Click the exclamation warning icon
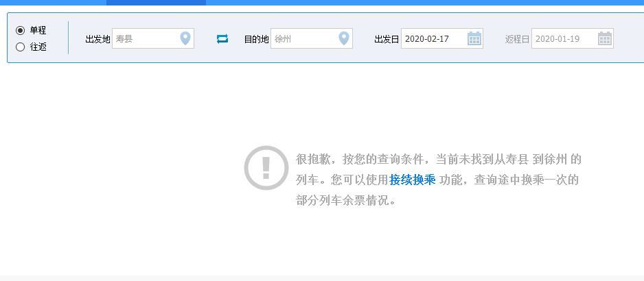The height and width of the screenshot is (281, 644). tap(266, 168)
